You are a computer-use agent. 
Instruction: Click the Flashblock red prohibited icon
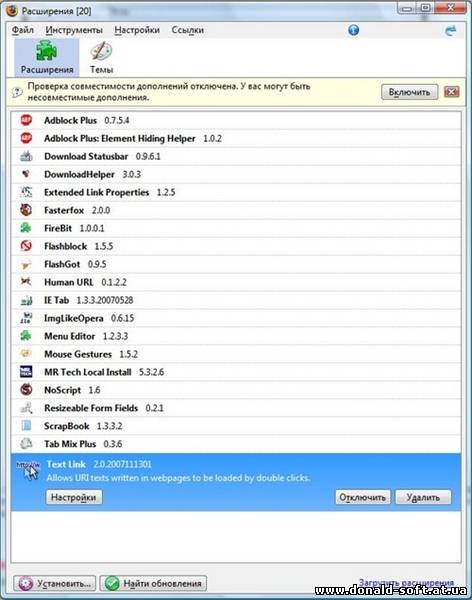pos(26,246)
